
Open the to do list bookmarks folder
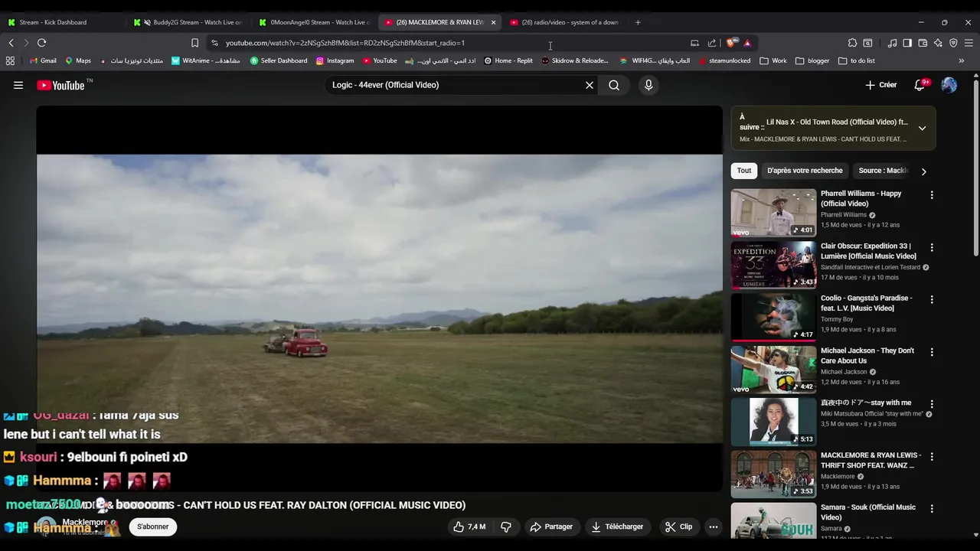(856, 60)
